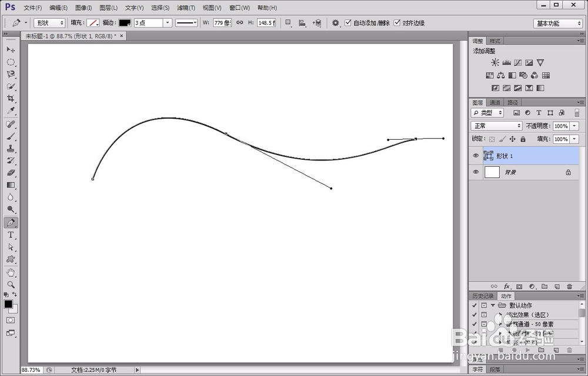Open the 图层(L) menu

108,8
